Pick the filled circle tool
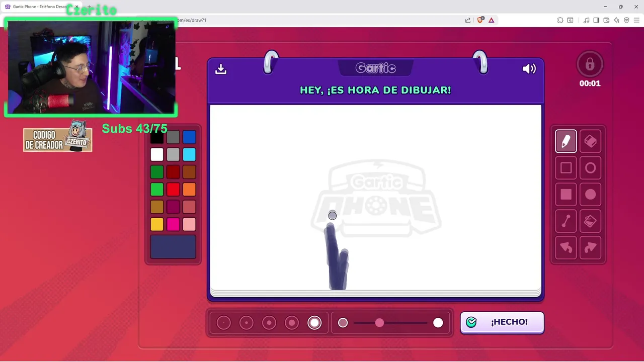The width and height of the screenshot is (644, 362). [x=590, y=195]
